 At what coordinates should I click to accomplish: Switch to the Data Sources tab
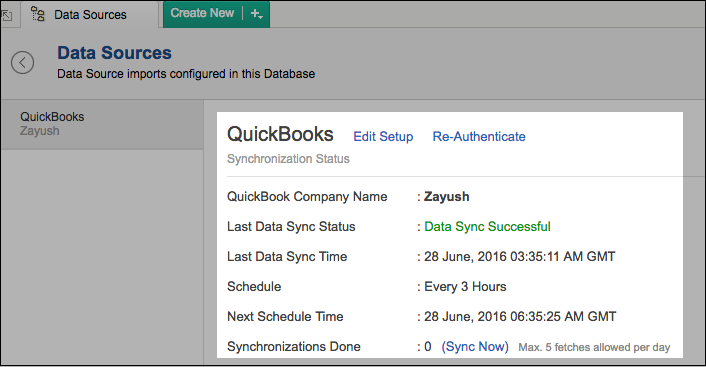point(89,14)
